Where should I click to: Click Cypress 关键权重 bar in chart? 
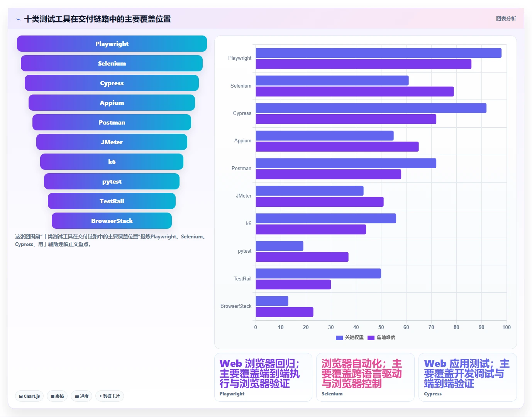371,108
